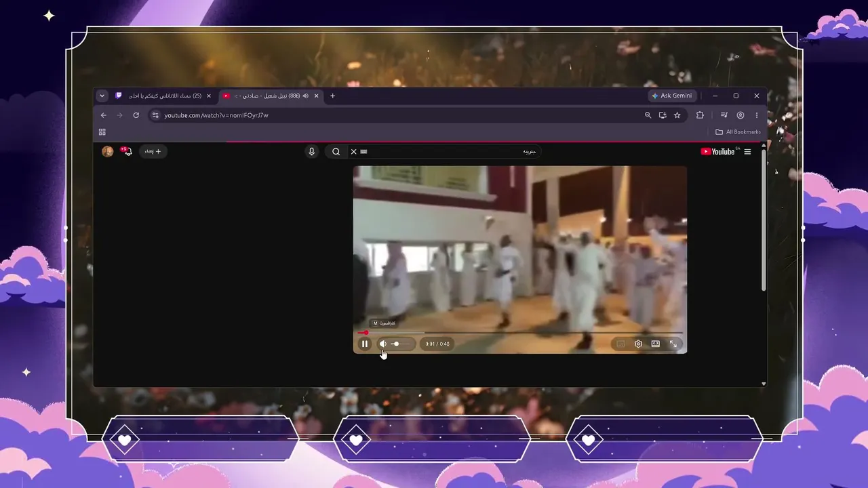Click the scrollbar down arrow
This screenshot has width=868, height=488.
click(764, 384)
